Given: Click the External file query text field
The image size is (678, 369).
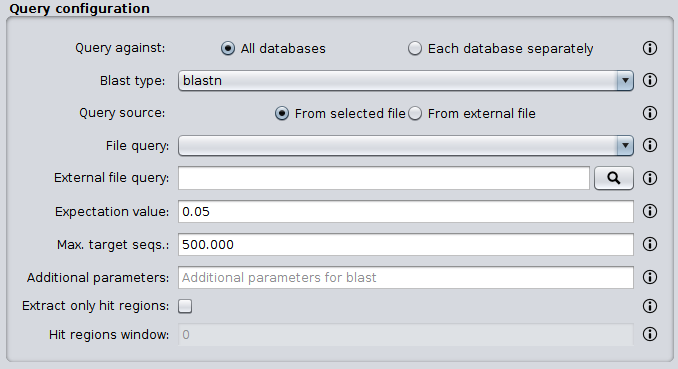Looking at the screenshot, I should [x=384, y=178].
